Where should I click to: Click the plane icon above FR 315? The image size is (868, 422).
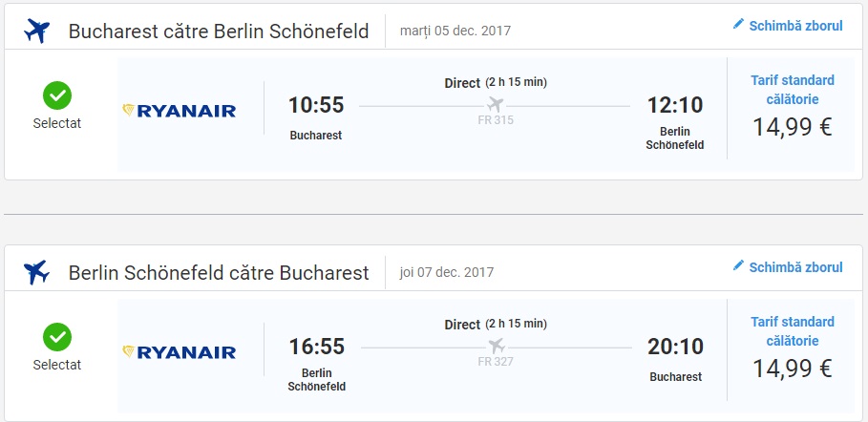[495, 103]
